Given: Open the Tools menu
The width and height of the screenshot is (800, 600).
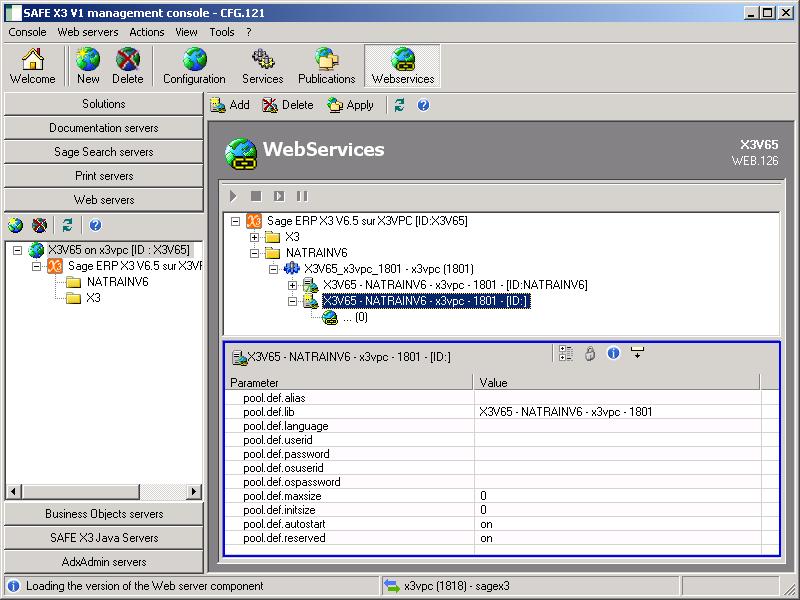Looking at the screenshot, I should 222,32.
